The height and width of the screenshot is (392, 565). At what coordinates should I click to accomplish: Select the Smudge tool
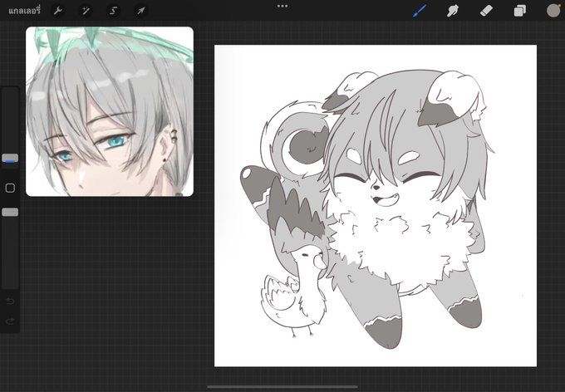(x=453, y=11)
